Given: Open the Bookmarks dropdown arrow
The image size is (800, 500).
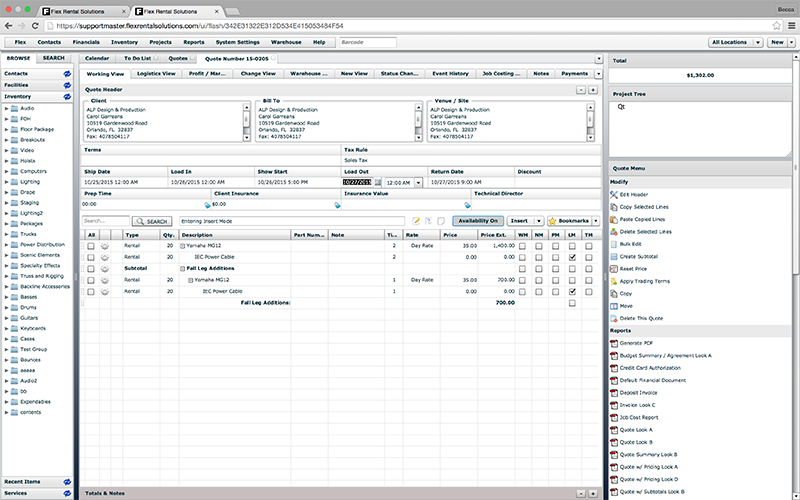Looking at the screenshot, I should coord(595,221).
